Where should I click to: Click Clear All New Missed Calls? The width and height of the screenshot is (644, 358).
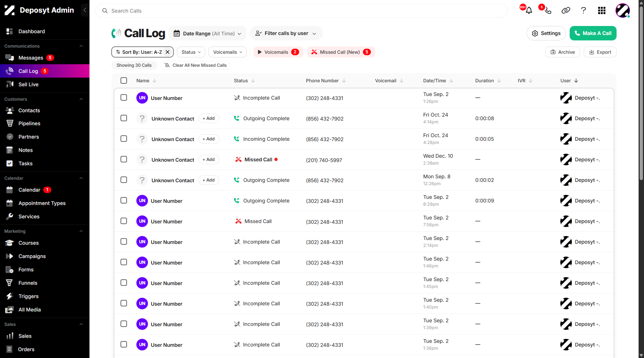click(196, 65)
